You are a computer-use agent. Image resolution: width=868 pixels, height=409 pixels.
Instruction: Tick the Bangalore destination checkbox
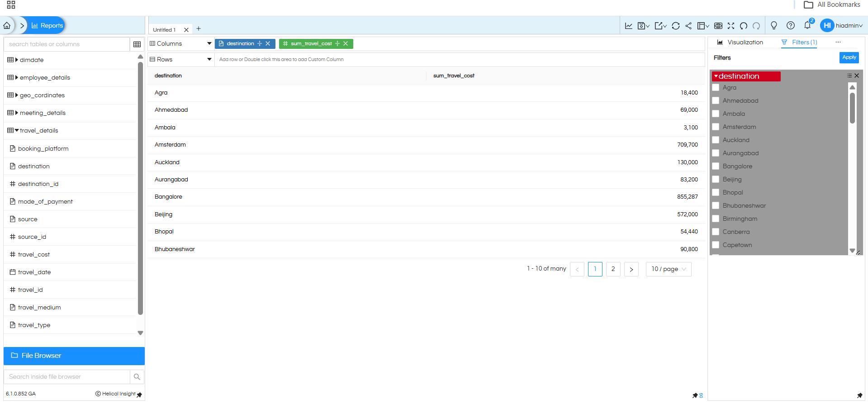pos(716,166)
